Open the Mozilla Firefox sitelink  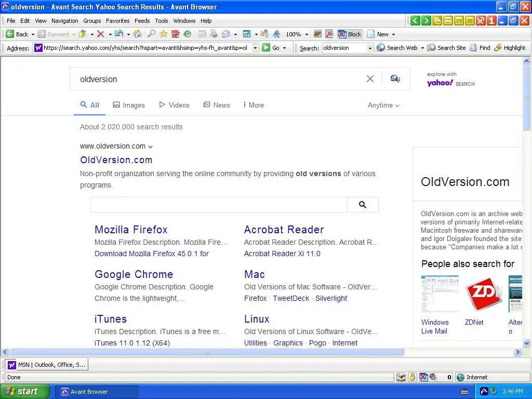pos(131,230)
